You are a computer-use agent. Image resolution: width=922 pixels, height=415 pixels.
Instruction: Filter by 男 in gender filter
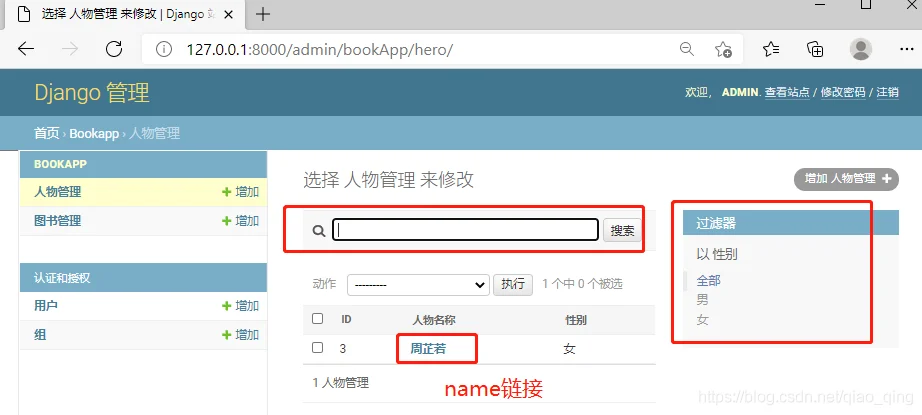[x=703, y=300]
